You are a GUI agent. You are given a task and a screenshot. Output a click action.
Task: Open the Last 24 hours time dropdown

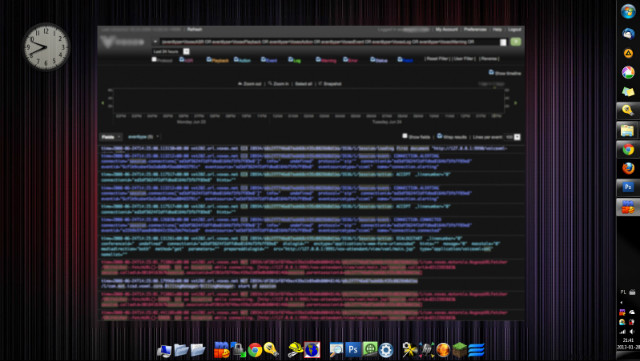[x=187, y=51]
